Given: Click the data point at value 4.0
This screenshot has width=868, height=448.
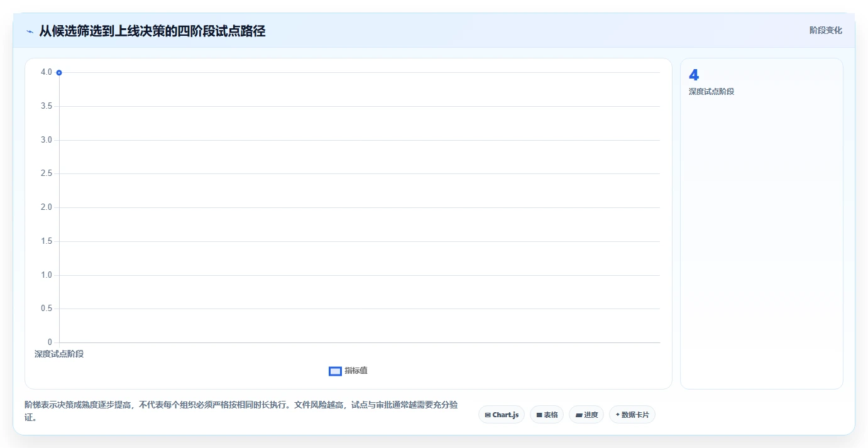Looking at the screenshot, I should [59, 73].
